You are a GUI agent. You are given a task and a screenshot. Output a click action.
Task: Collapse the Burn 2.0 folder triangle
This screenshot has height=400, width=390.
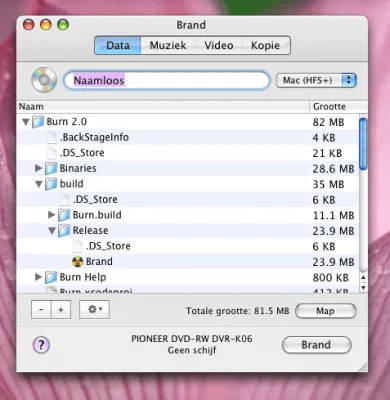pos(26,122)
